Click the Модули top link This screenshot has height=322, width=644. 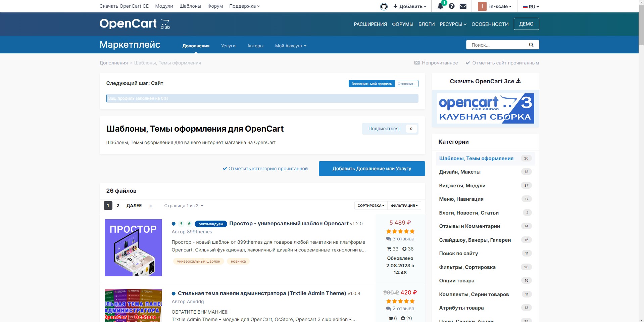pos(164,6)
